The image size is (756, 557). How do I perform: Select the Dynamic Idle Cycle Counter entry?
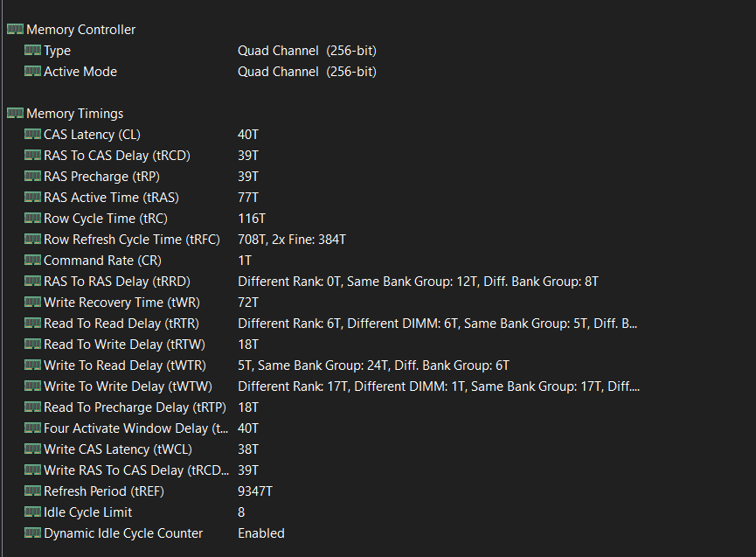(378, 533)
